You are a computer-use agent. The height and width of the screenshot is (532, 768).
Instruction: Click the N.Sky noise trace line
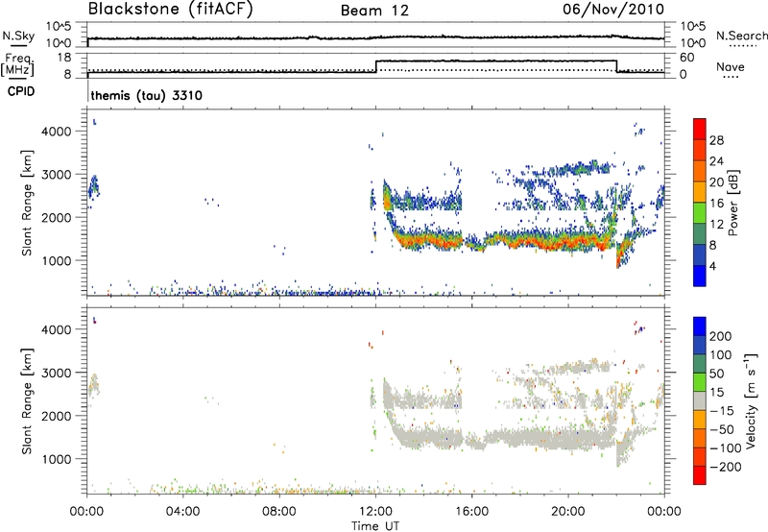coord(375,37)
